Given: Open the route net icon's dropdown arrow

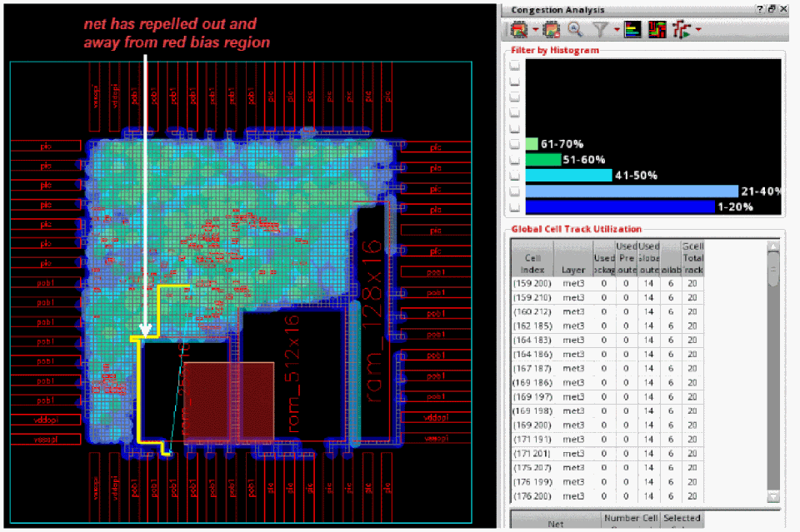Looking at the screenshot, I should coord(697,30).
